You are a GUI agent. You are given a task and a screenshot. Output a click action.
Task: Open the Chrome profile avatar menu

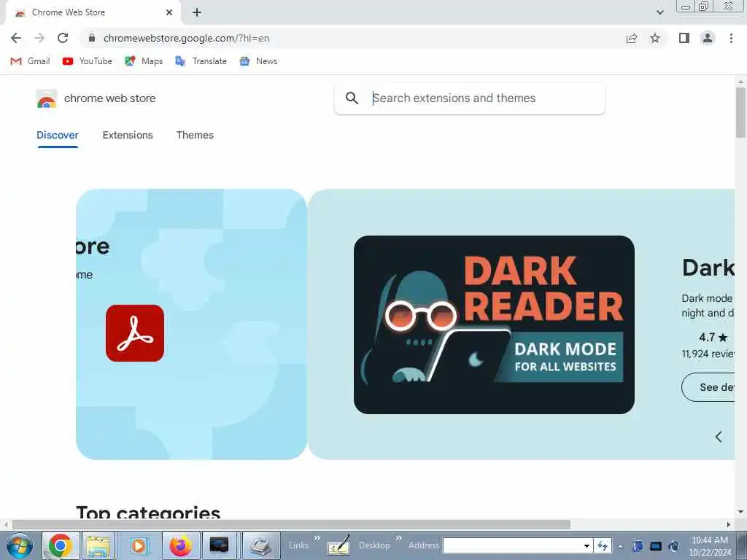tap(708, 38)
